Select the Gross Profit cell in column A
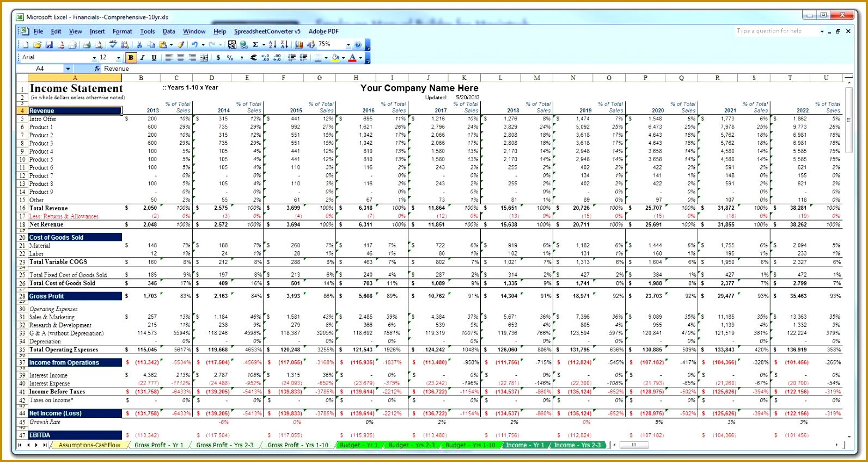 click(x=75, y=296)
